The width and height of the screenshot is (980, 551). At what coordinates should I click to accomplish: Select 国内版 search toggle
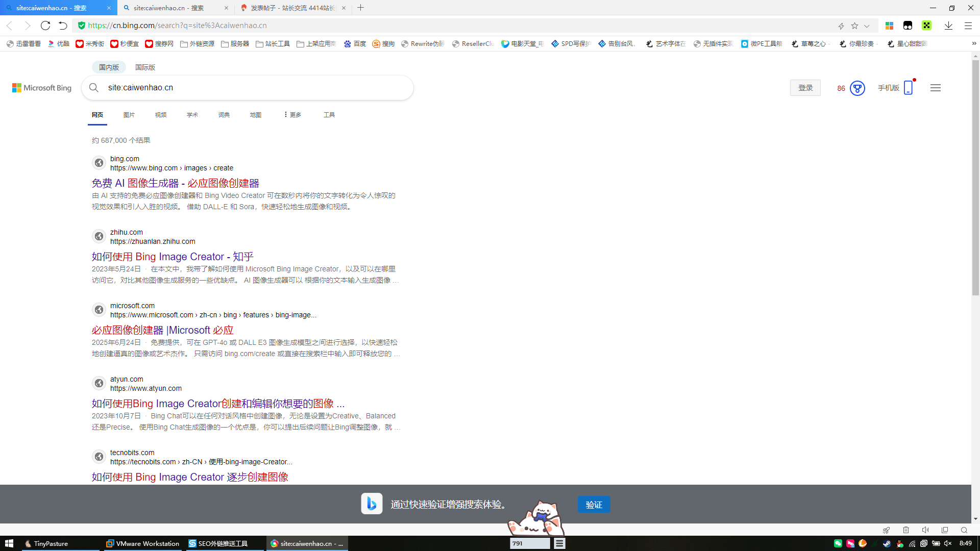click(x=109, y=67)
